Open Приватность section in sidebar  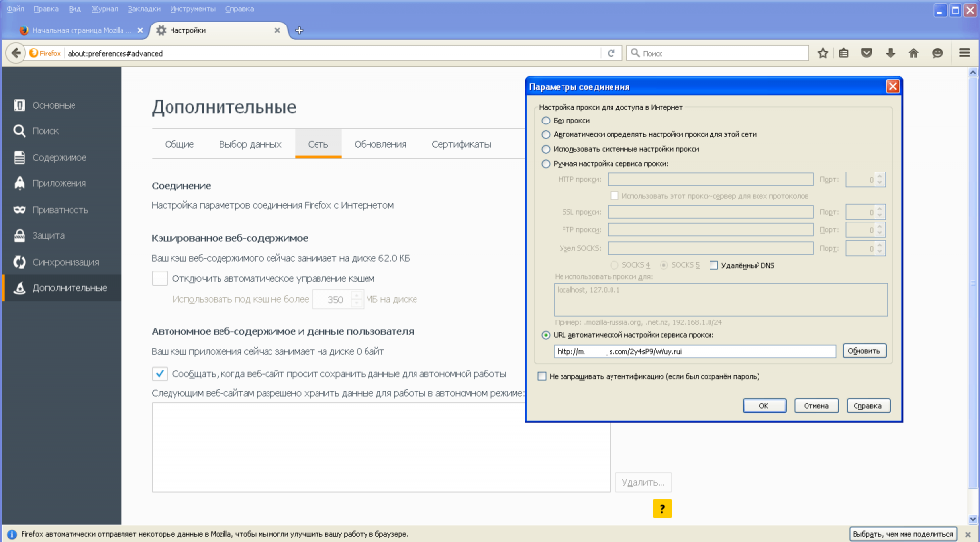(x=61, y=210)
